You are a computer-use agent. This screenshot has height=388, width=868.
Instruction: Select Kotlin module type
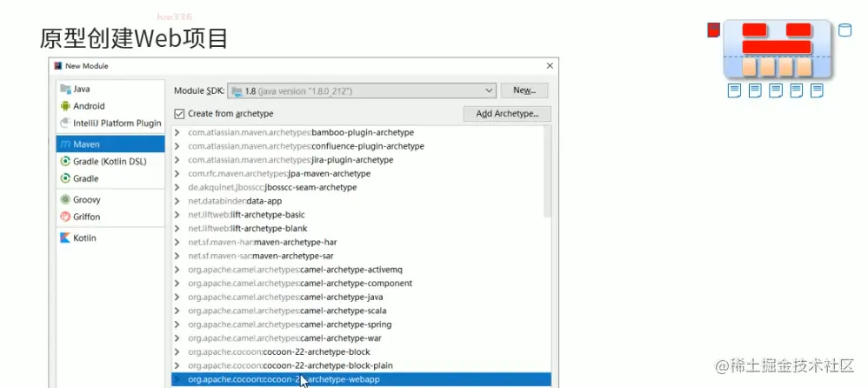coord(110,238)
